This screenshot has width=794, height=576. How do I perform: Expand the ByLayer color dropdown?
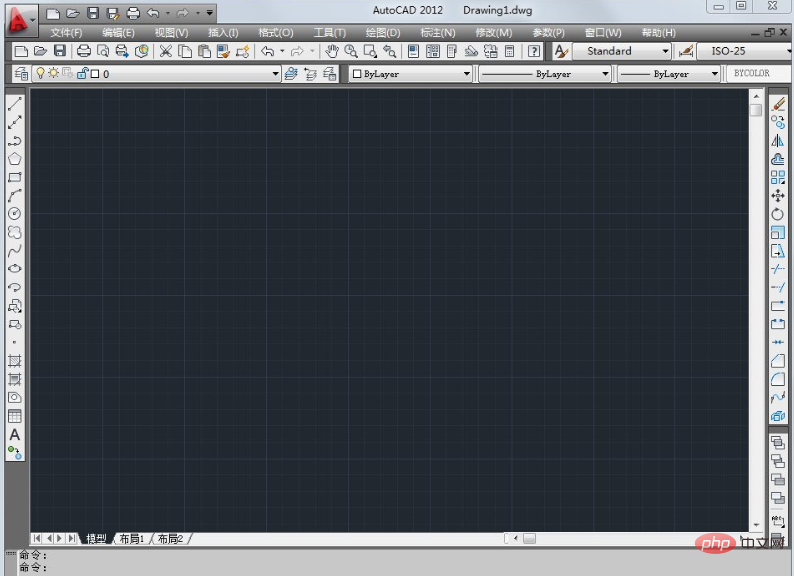pos(466,74)
